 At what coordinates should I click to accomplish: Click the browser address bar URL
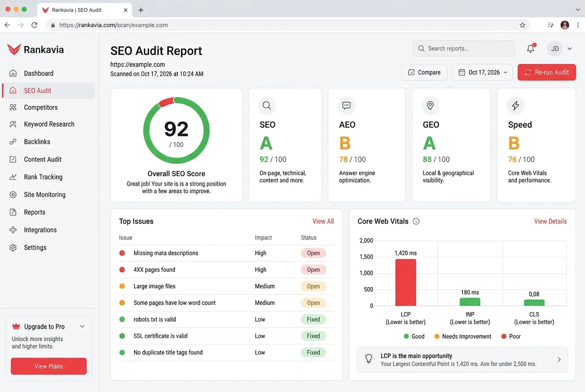tap(114, 25)
